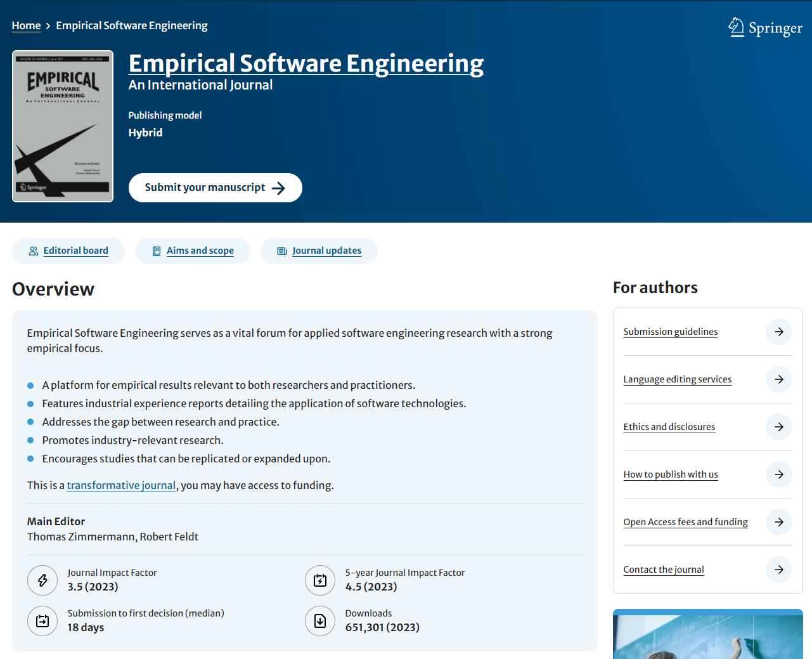The width and height of the screenshot is (812, 659).
Task: Click the value 18 days
Action: point(86,627)
